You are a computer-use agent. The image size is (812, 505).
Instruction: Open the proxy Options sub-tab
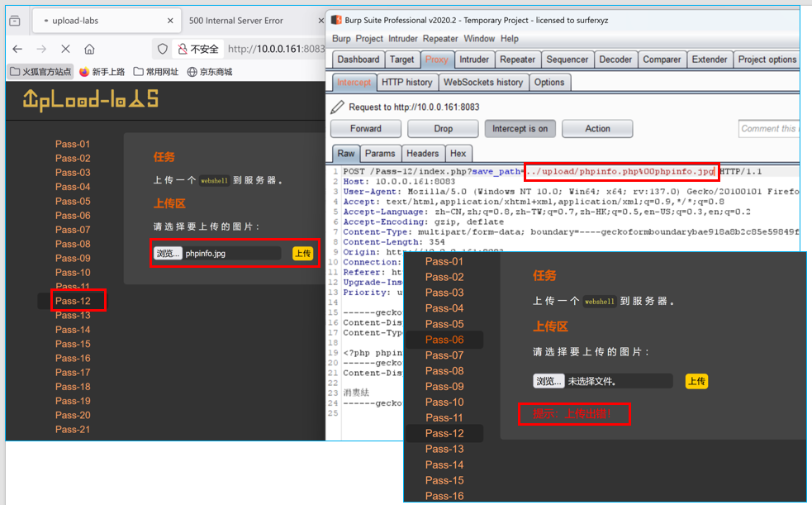[x=549, y=83]
